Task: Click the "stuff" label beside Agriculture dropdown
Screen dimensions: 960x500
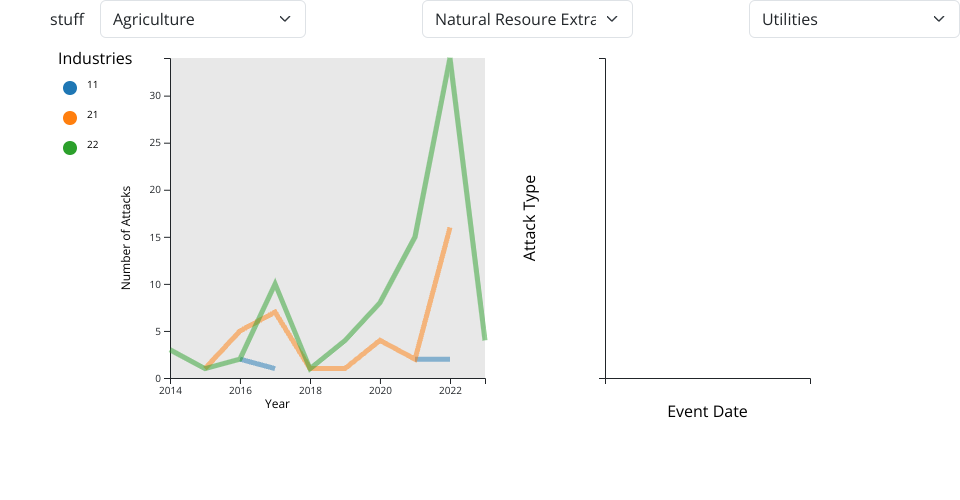Action: pyautogui.click(x=67, y=19)
